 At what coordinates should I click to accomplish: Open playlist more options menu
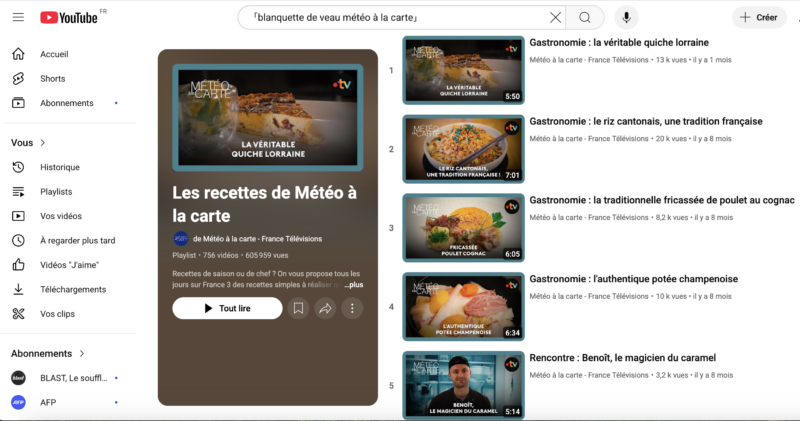pos(352,309)
